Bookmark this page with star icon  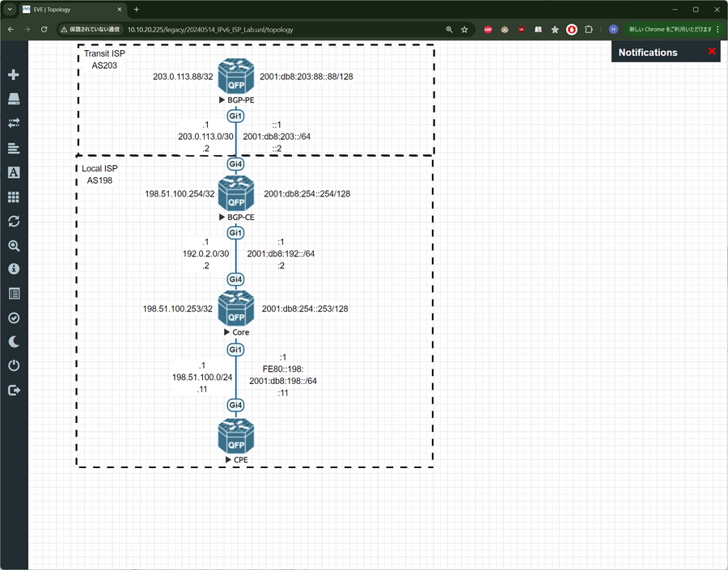pyautogui.click(x=464, y=29)
